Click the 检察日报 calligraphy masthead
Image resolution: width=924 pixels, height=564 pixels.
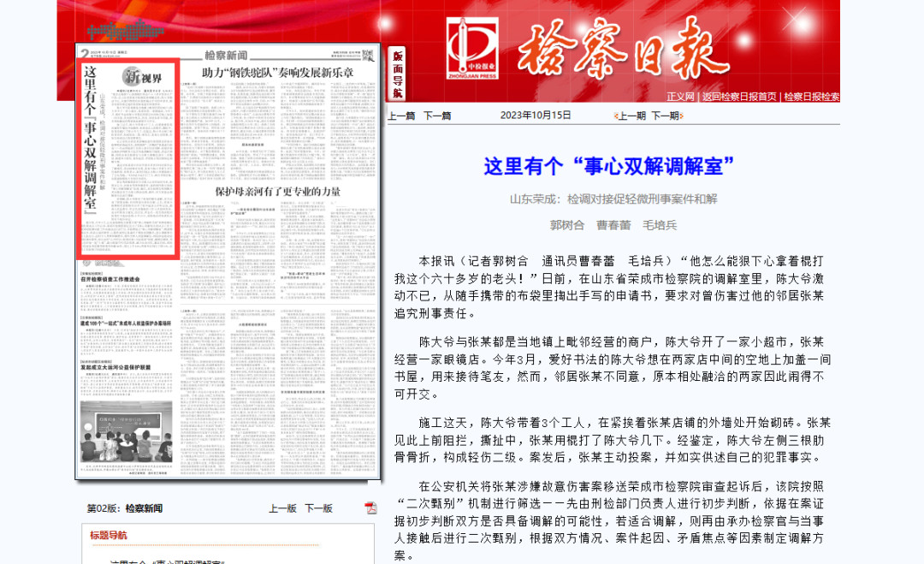point(624,49)
